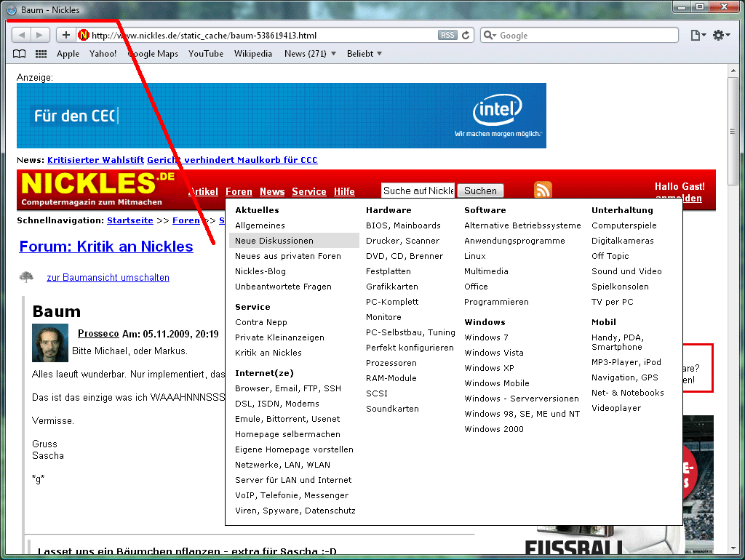Select Kritik an Nickles menu entry

coord(268,353)
